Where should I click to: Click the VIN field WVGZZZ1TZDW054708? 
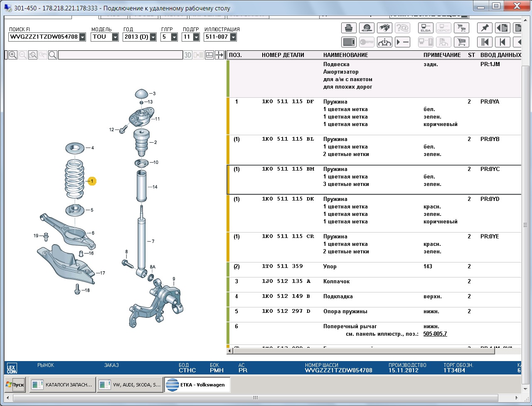click(44, 37)
